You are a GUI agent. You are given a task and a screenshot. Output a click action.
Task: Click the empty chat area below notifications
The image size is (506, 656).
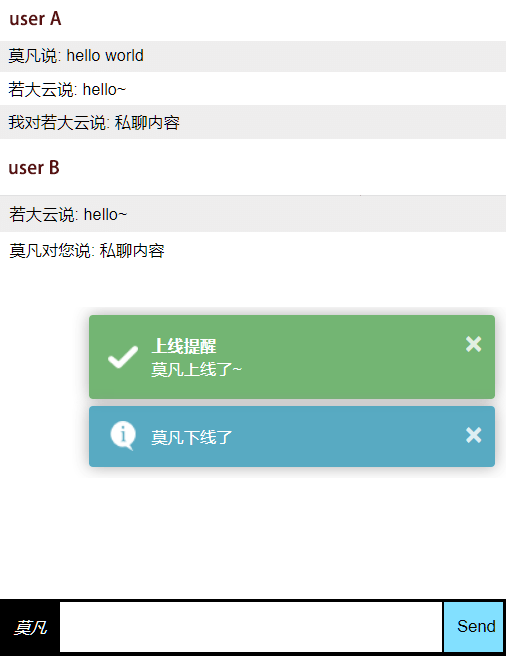click(x=253, y=536)
